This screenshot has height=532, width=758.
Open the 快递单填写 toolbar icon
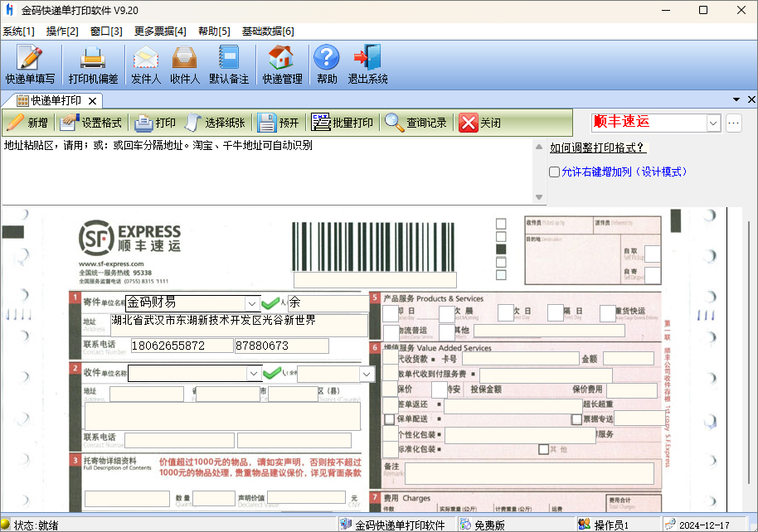30,65
